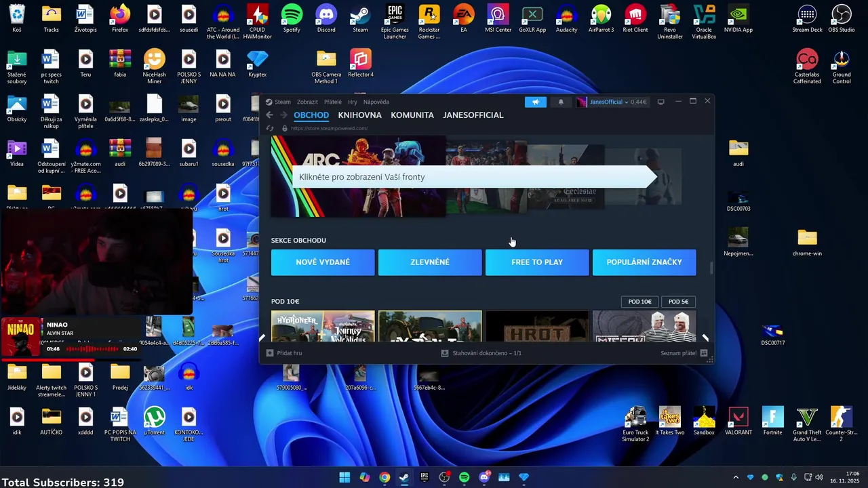Select Reflector 4 desktop icon
Viewport: 868px width, 488px height.
361,64
